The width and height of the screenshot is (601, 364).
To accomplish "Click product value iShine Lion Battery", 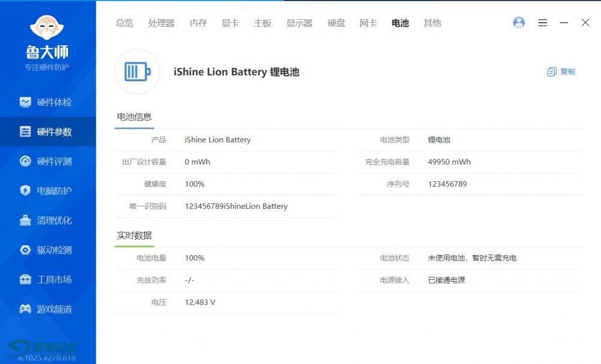I will [218, 140].
